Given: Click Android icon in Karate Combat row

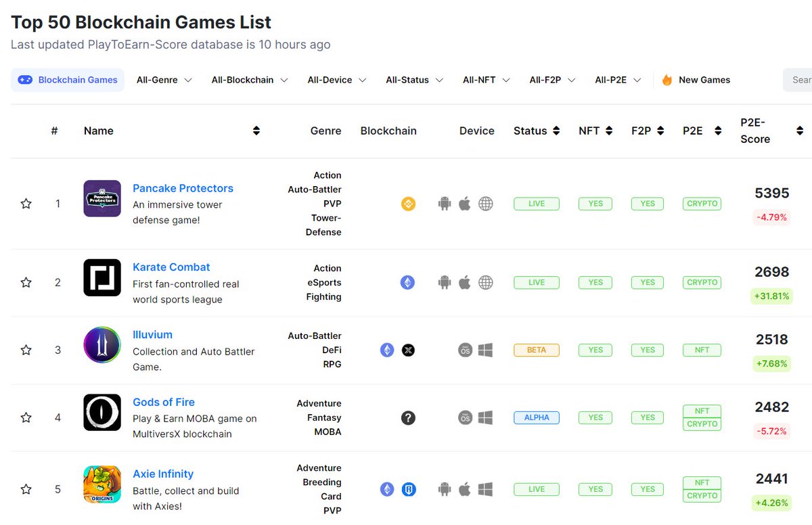Looking at the screenshot, I should pos(445,283).
